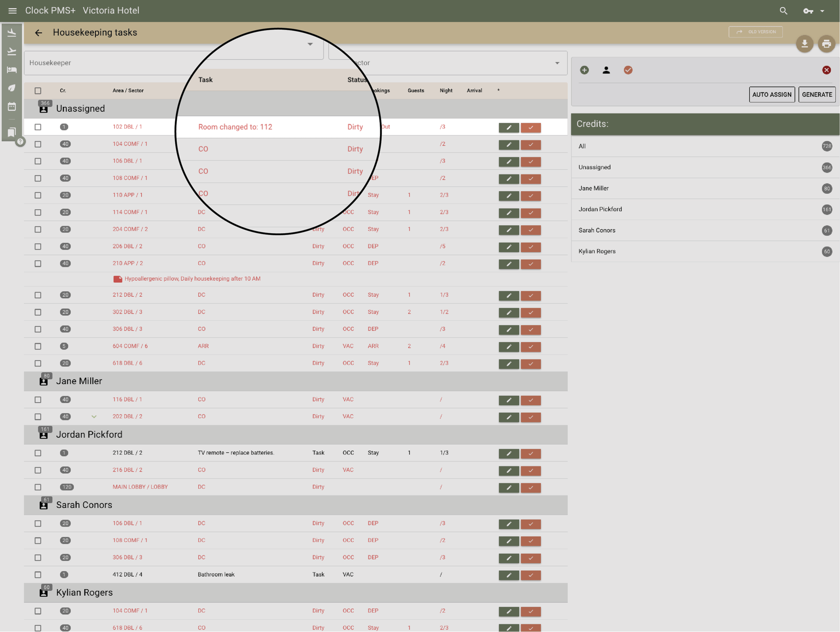
Task: Click the print icon button
Action: click(826, 44)
